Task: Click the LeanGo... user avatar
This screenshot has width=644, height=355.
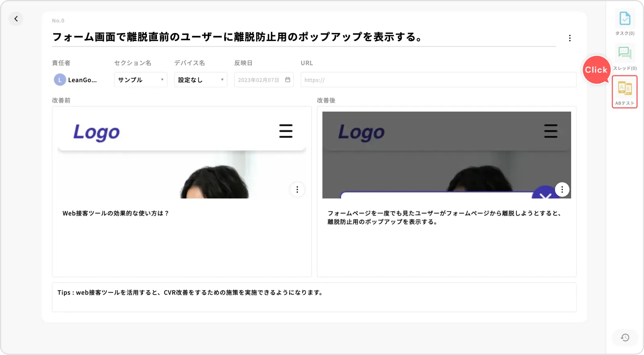Action: [60, 80]
